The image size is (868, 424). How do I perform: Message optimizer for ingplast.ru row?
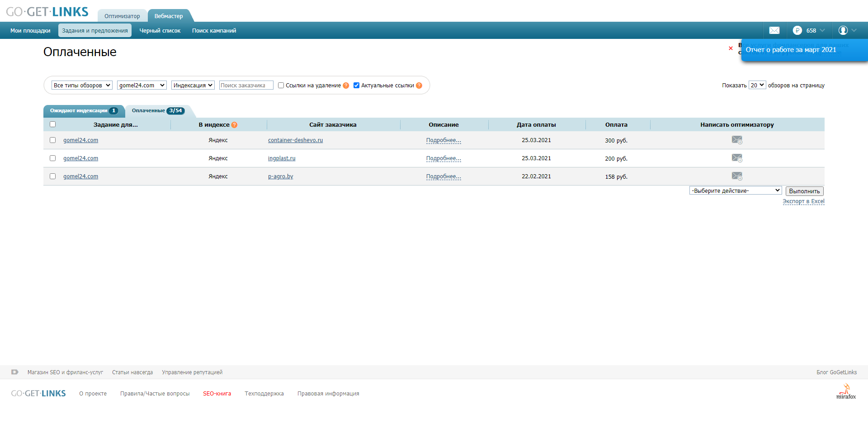[x=737, y=158]
